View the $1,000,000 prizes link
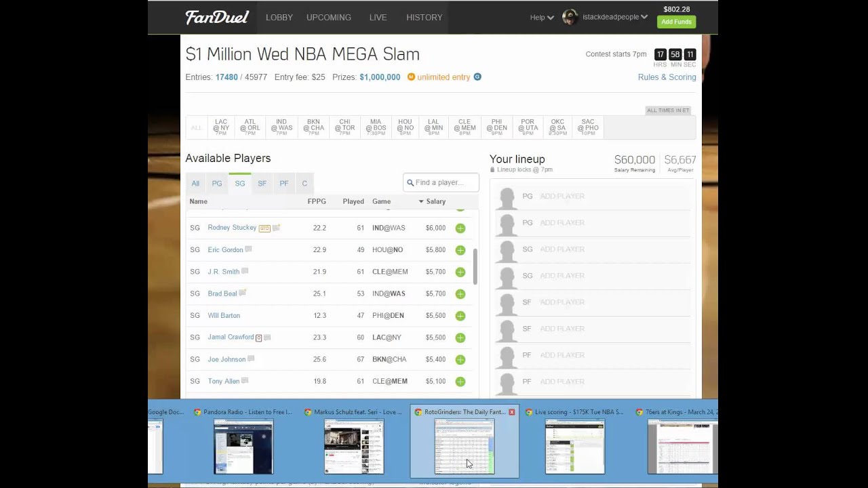 [x=380, y=77]
